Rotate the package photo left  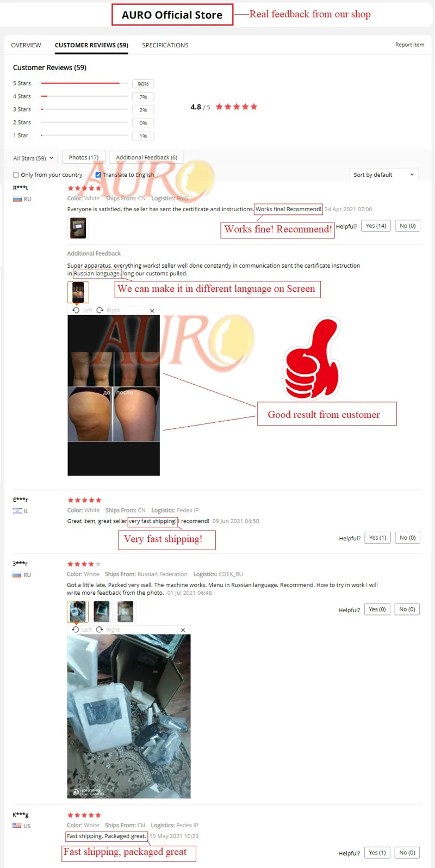tap(82, 630)
